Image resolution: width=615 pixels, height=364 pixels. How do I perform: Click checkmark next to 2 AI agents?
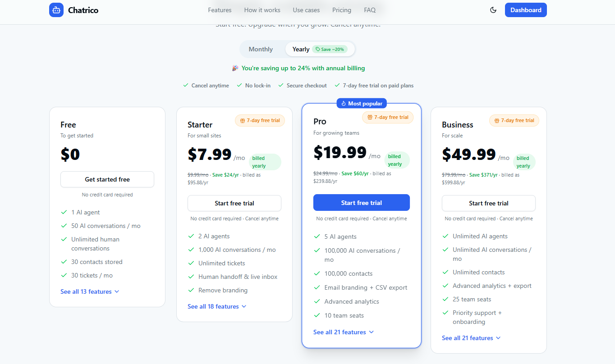pos(191,236)
